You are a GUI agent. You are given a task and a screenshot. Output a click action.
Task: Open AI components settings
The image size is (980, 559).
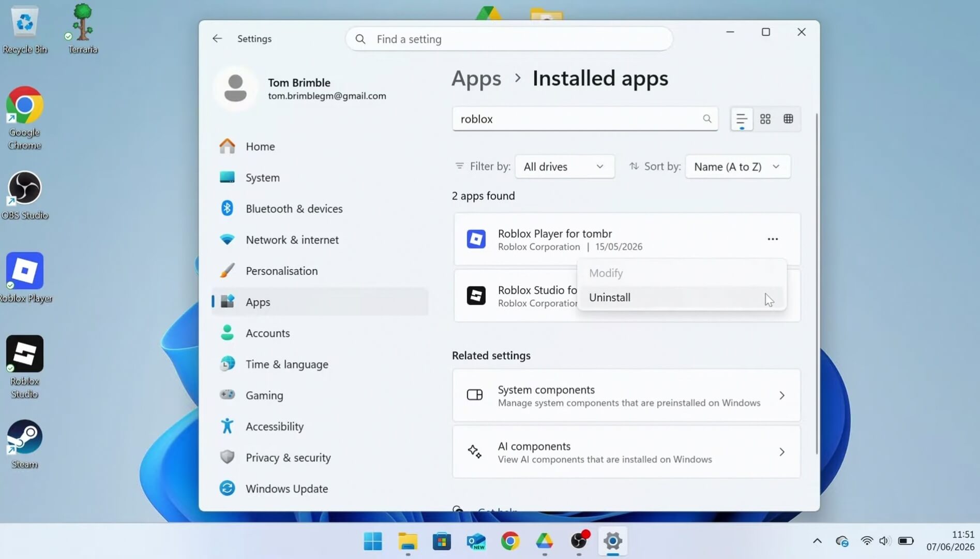(x=626, y=452)
